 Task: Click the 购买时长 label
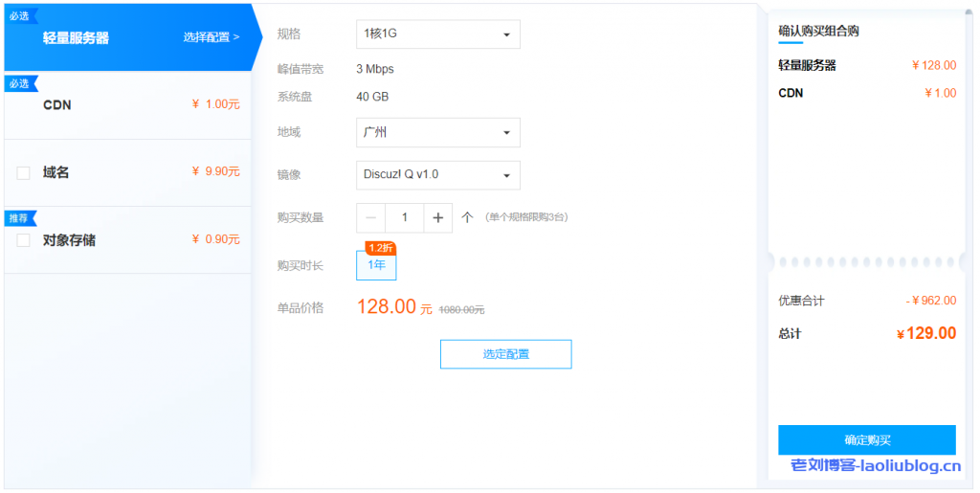coord(300,266)
